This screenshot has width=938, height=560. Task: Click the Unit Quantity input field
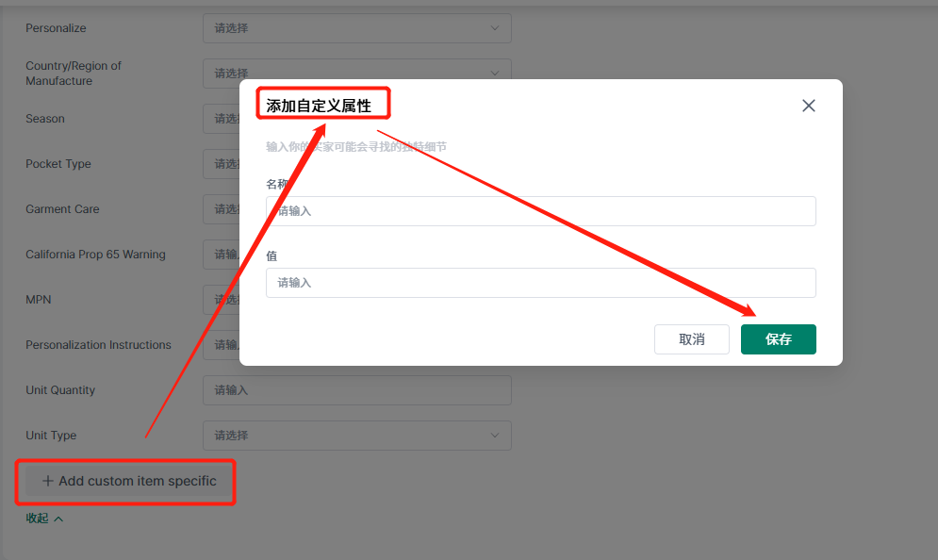coord(356,390)
